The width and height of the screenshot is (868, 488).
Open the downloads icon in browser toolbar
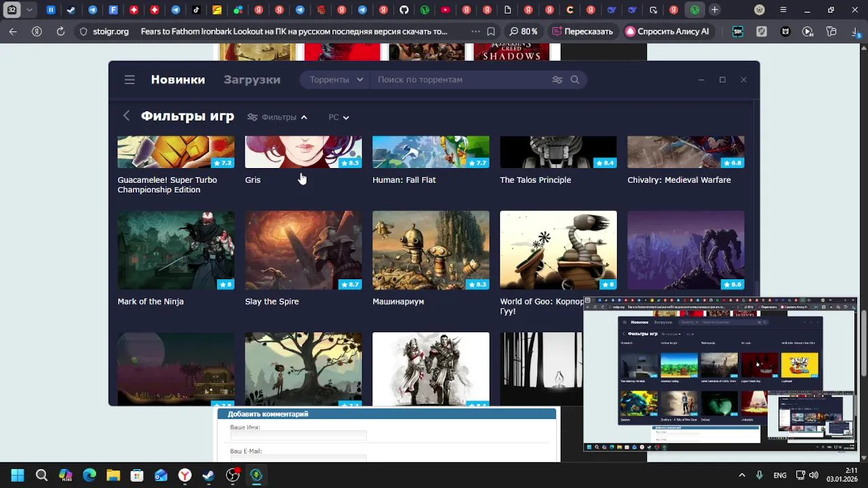click(856, 31)
